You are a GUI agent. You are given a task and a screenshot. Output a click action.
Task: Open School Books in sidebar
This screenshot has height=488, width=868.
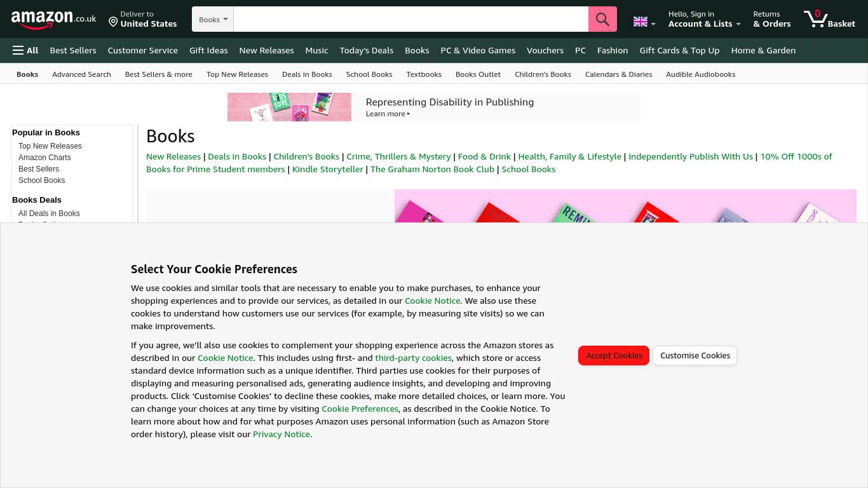[41, 180]
